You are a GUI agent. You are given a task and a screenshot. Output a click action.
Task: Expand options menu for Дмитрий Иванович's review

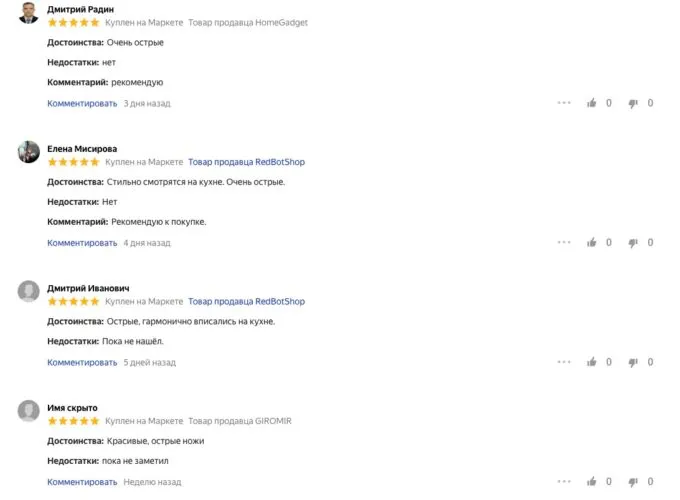tap(564, 362)
